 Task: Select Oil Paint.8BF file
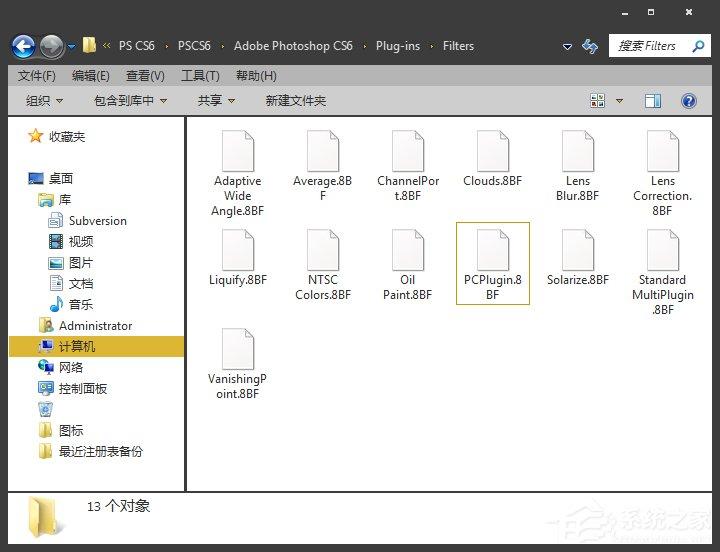tap(408, 265)
